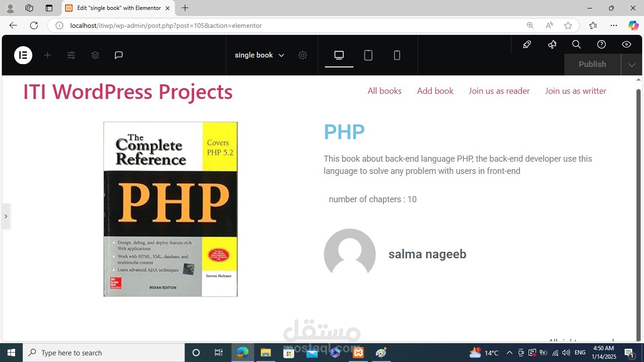Open the Notes speech bubble icon
Viewport: 644px width, 362px height.
pos(119,55)
